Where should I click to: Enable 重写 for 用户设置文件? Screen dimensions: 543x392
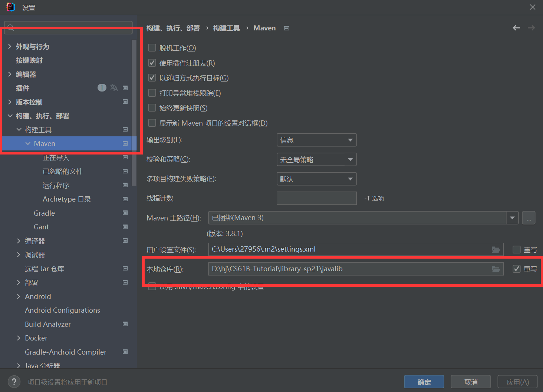coord(517,249)
